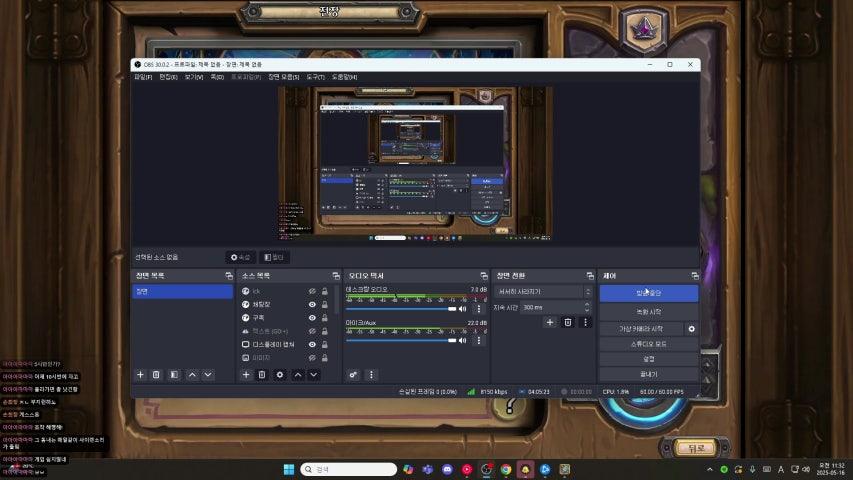
Task: Mute the 마이크/Aux speaker icon
Action: (462, 341)
